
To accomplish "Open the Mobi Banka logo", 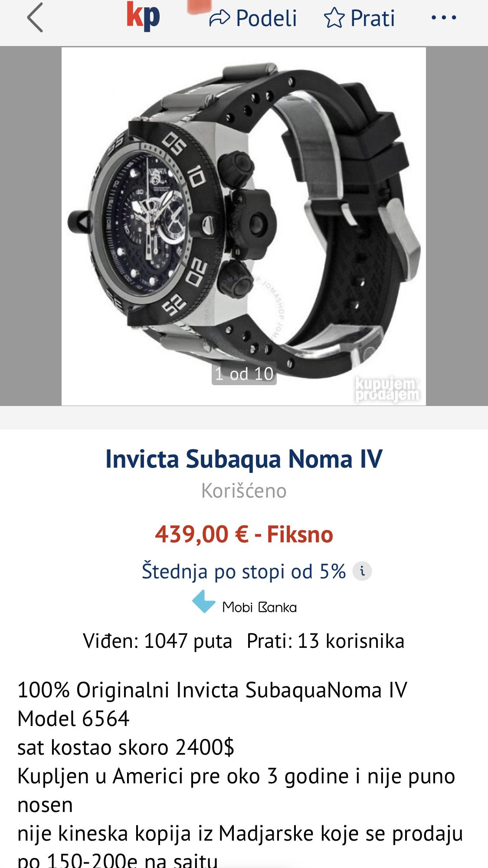I will tap(244, 602).
